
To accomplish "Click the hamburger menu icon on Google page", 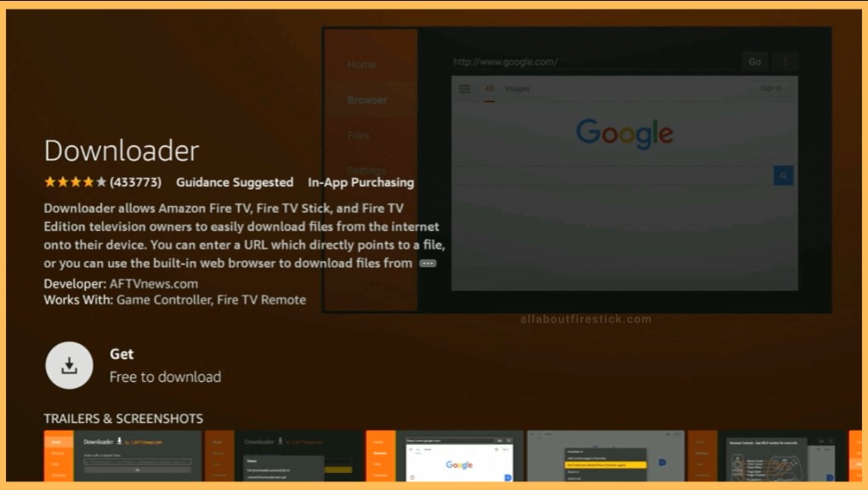I will [x=464, y=88].
